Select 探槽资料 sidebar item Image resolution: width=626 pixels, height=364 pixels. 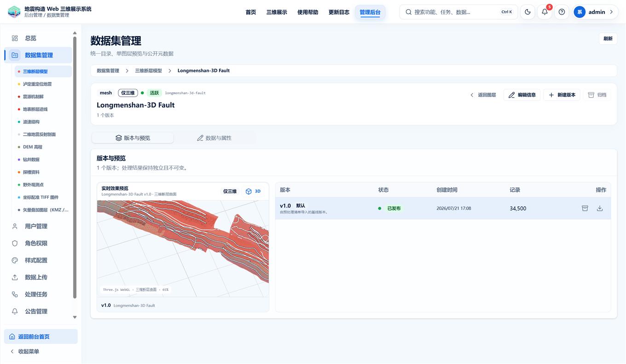click(x=43, y=172)
